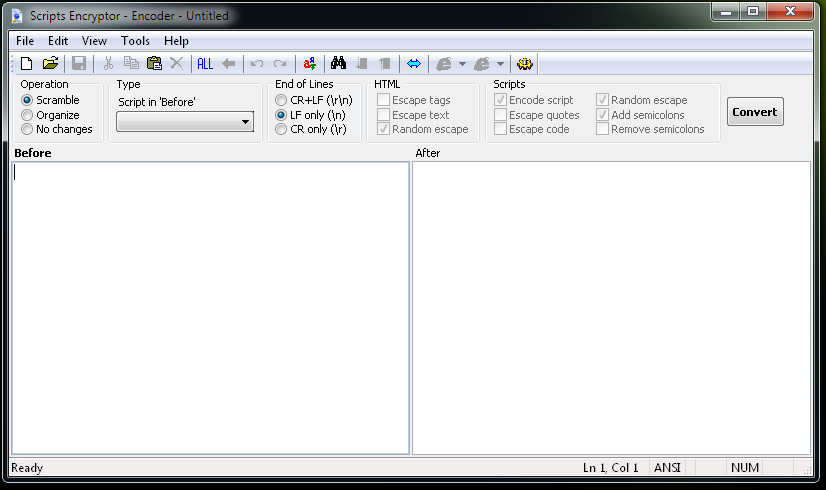Screen dimensions: 826x490
Task: Open dropdown arrow of first browser preview
Action: [463, 64]
